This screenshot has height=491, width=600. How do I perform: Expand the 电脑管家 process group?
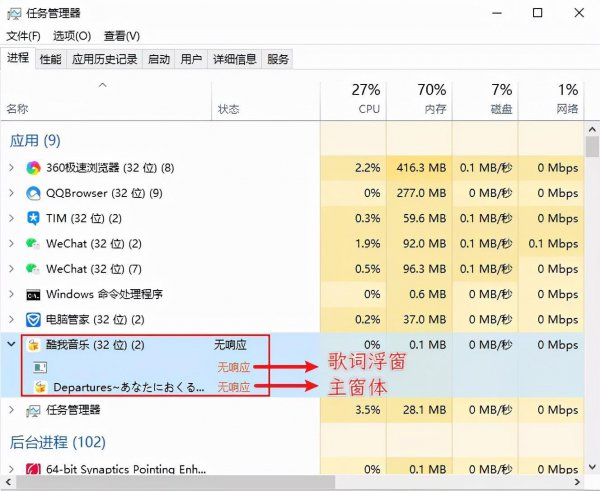click(x=11, y=319)
